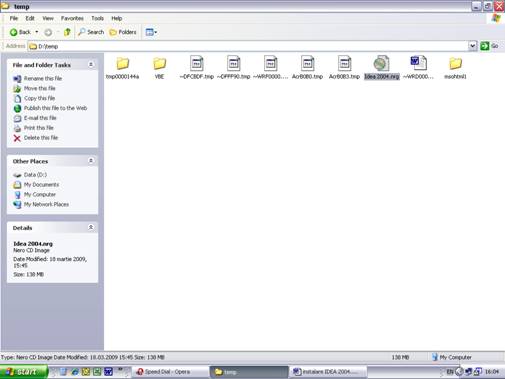This screenshot has width=505, height=379.
Task: Expand the address bar dropdown arrow
Action: (x=472, y=46)
